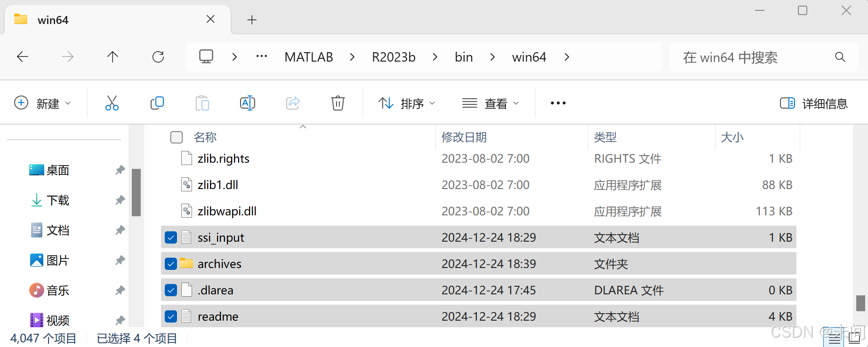Click the pin icon next to 桌面
868x347 pixels.
pyautogui.click(x=120, y=170)
